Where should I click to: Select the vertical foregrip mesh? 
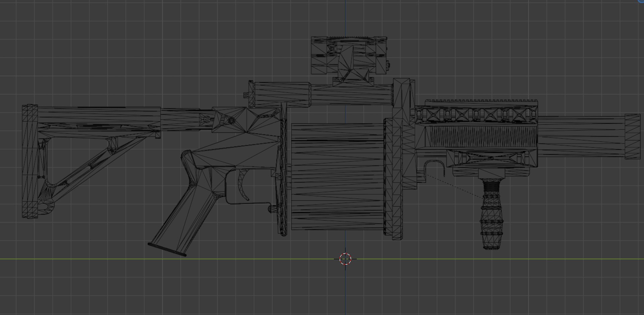tap(491, 214)
